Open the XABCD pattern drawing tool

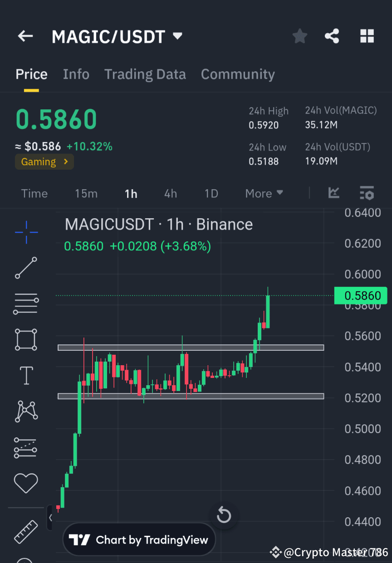point(26,411)
